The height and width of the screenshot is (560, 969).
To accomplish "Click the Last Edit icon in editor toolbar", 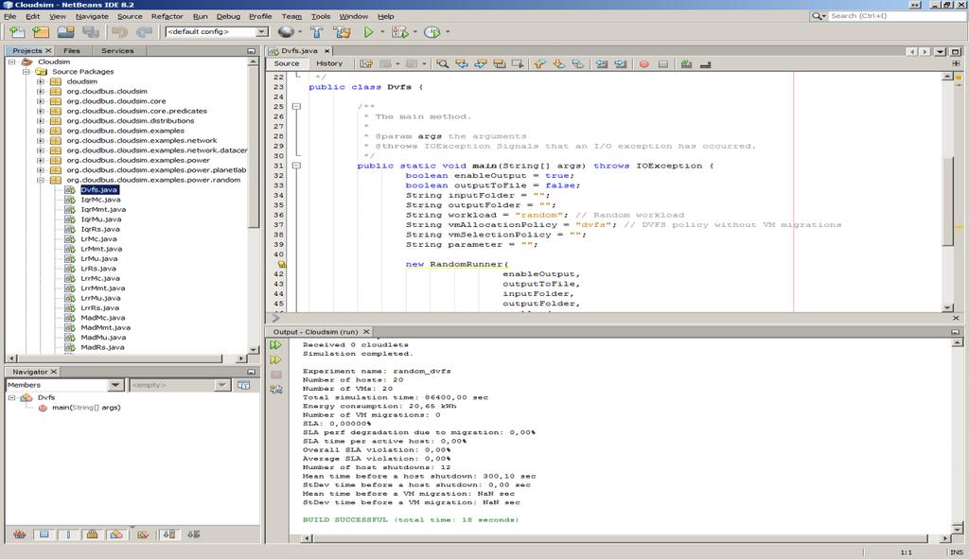I will point(366,63).
